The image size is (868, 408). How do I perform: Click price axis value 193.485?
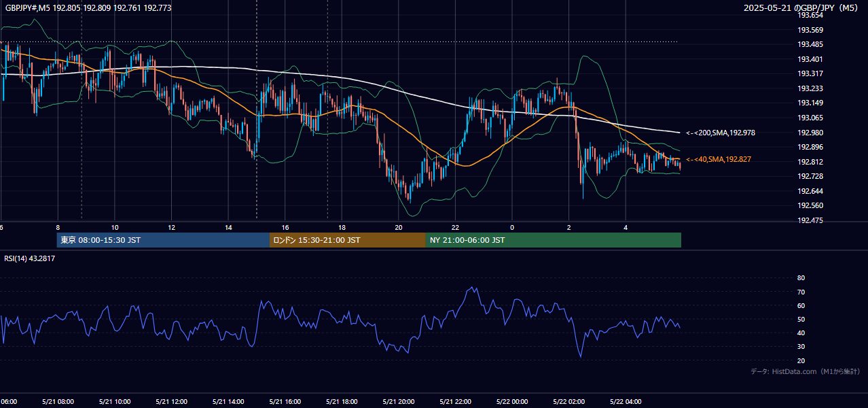tap(810, 44)
